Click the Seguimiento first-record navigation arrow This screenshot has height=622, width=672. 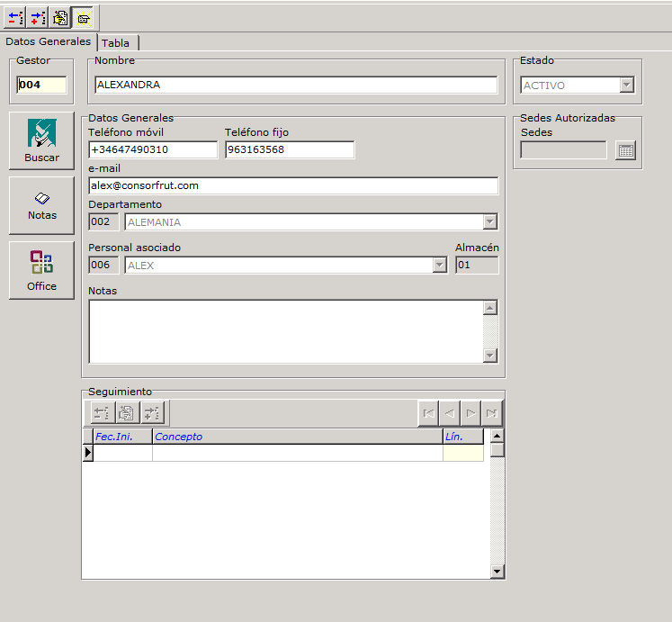[429, 413]
